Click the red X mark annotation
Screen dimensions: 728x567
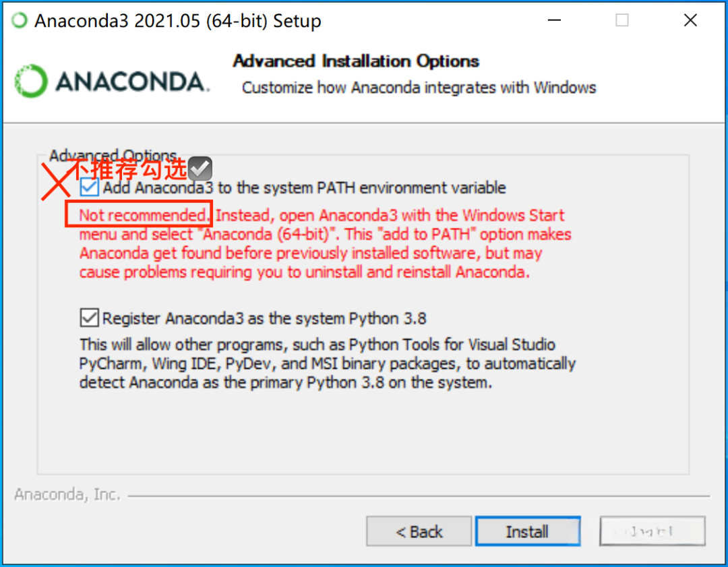(x=57, y=181)
